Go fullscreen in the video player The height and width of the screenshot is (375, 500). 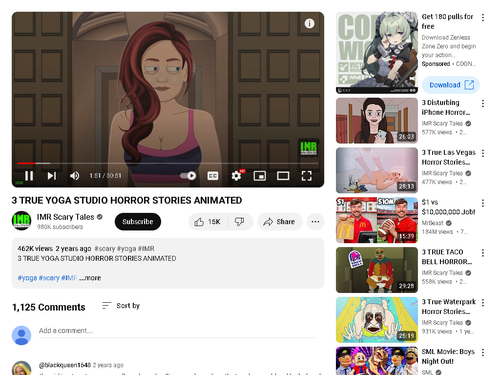[307, 176]
